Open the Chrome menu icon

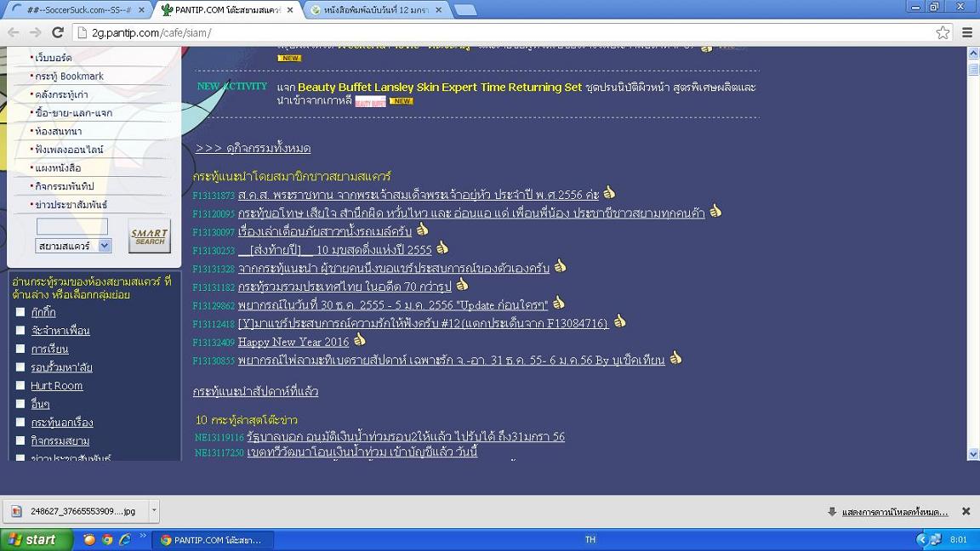pos(967,32)
